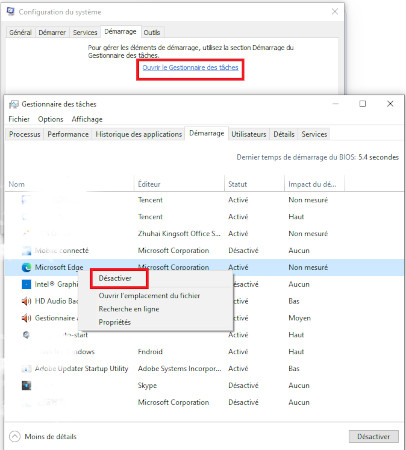Click the HD Audio speaker icon
The image size is (406, 450).
26,301
